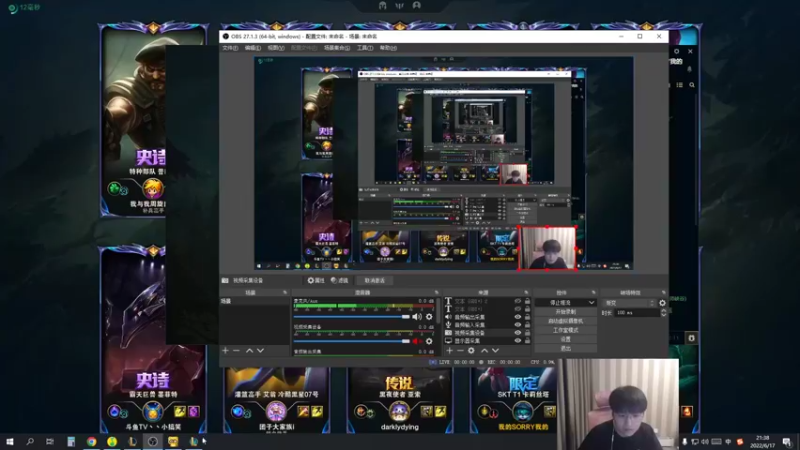Click the 取消激活 deactivate button
The image size is (800, 450).
pyautogui.click(x=374, y=281)
